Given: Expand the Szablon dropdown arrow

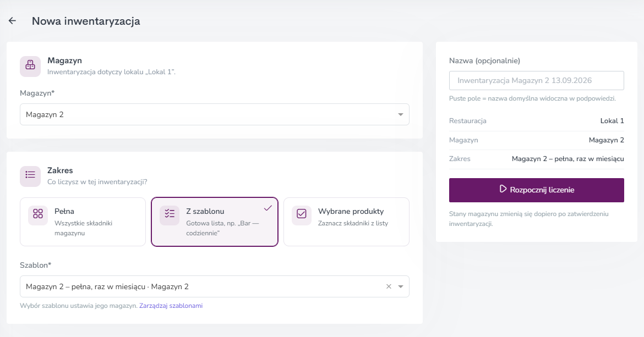Looking at the screenshot, I should pos(401,286).
